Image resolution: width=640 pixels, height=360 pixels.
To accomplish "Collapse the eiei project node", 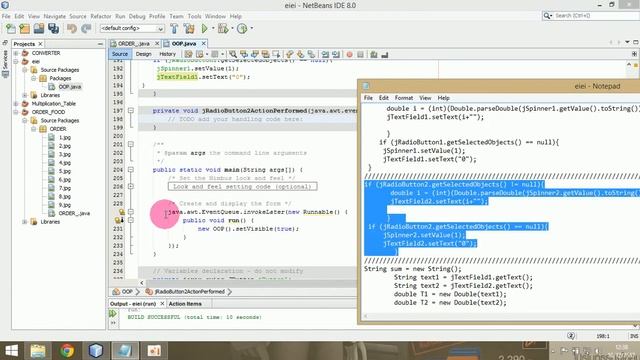I will tap(16, 61).
